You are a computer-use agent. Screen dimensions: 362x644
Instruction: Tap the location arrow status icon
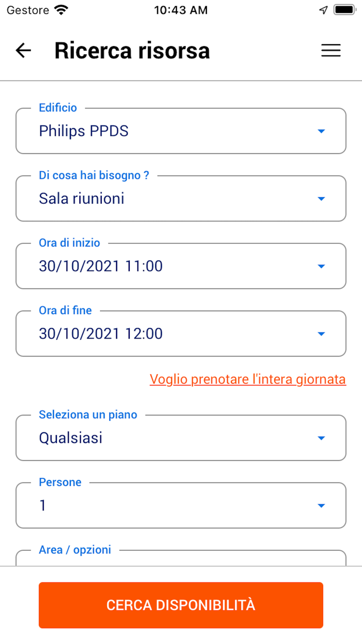tap(324, 10)
